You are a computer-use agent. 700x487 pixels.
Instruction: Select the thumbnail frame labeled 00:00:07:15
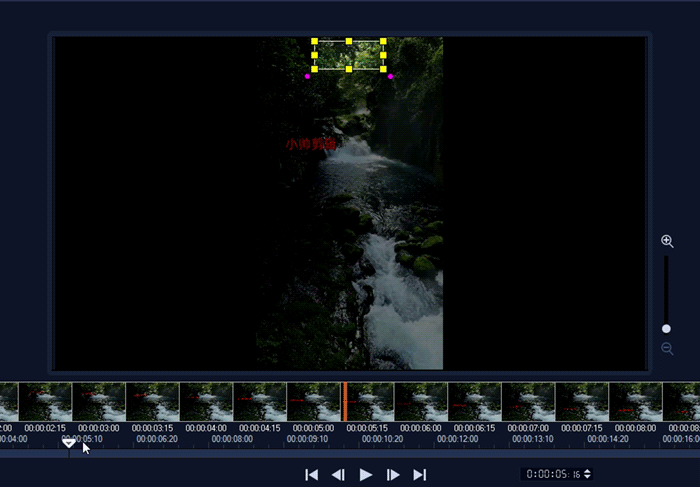[582, 401]
